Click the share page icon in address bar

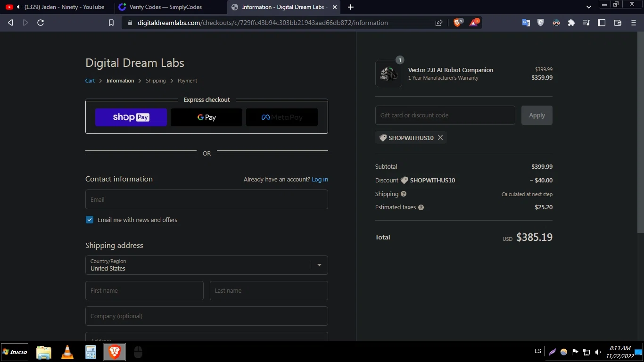(439, 23)
